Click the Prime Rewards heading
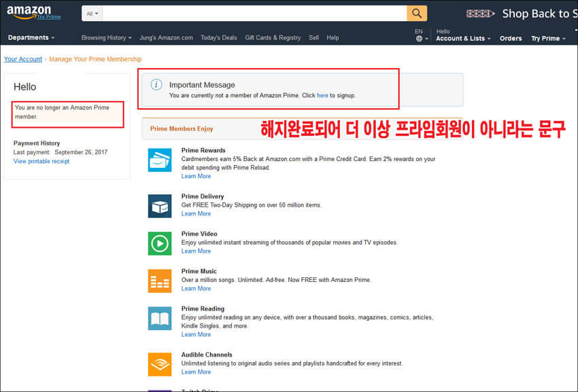The height and width of the screenshot is (392, 578). pos(203,150)
